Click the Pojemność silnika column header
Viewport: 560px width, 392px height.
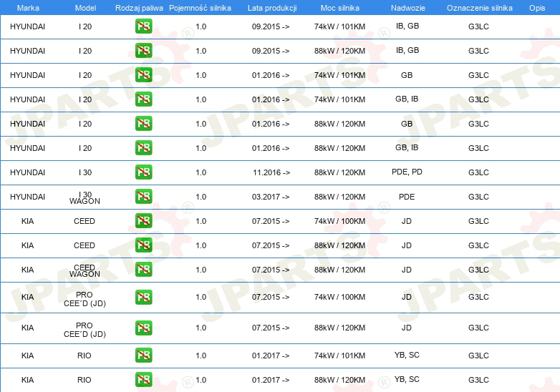tap(200, 8)
